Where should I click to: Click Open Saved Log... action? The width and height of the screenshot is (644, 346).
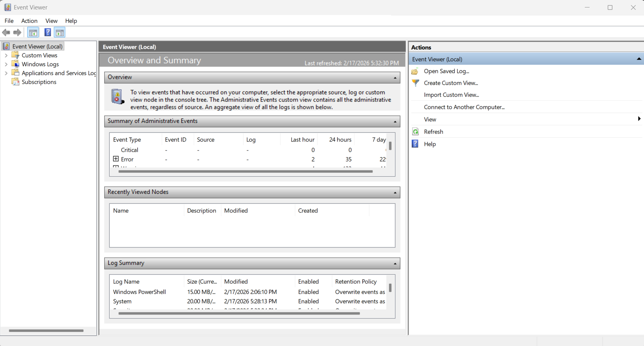point(446,71)
